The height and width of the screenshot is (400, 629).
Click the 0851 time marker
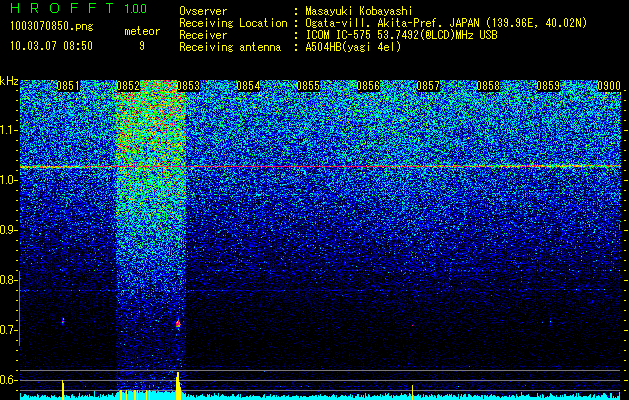pyautogui.click(x=68, y=86)
